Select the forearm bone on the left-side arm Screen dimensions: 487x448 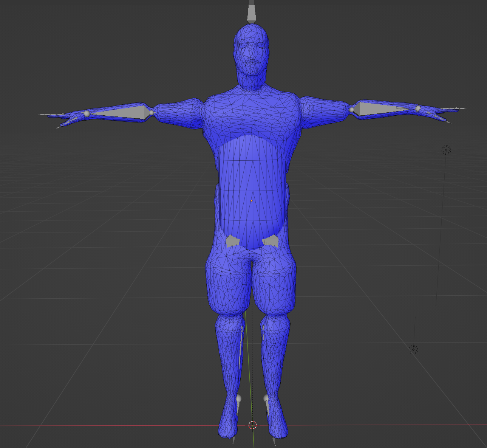click(119, 113)
